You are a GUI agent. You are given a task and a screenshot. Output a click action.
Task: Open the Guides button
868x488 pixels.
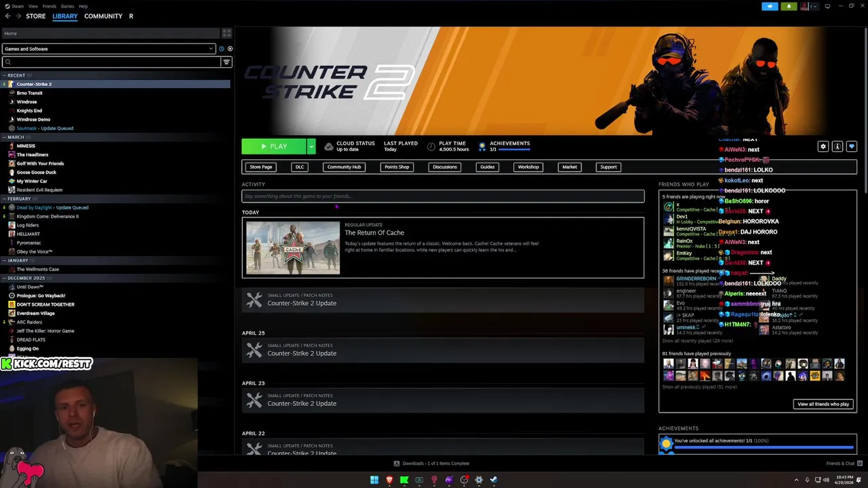point(488,167)
